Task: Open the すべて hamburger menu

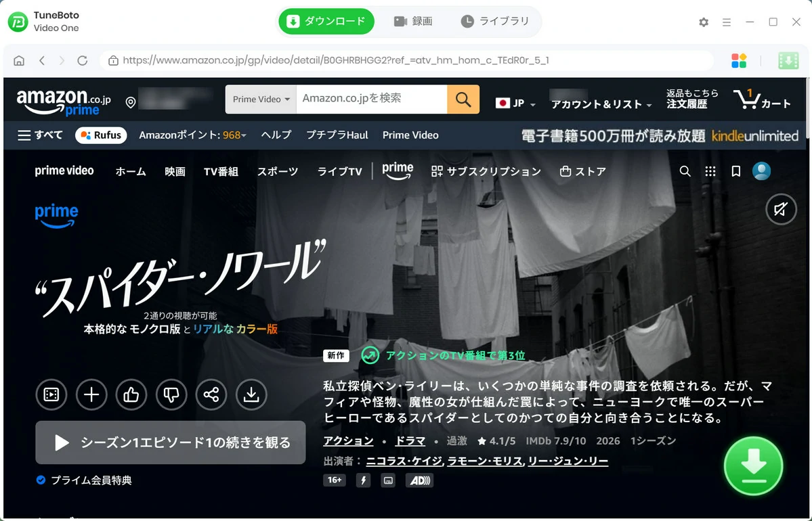Action: (x=40, y=135)
